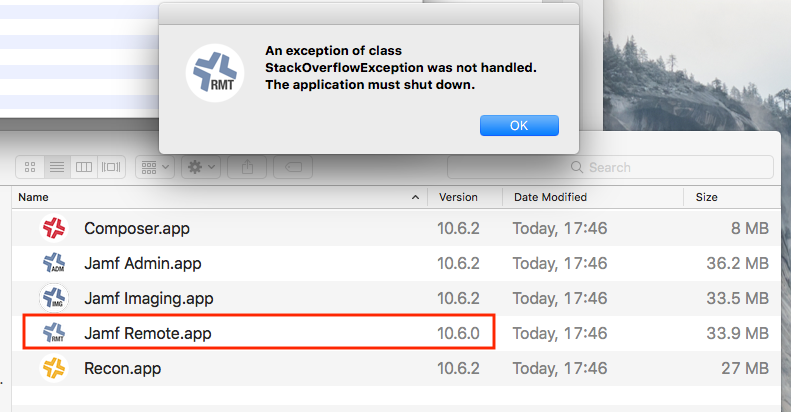Click the 33.5 MB size of Jamf Imaging.app
Image resolution: width=791 pixels, height=412 pixels.
(x=738, y=299)
